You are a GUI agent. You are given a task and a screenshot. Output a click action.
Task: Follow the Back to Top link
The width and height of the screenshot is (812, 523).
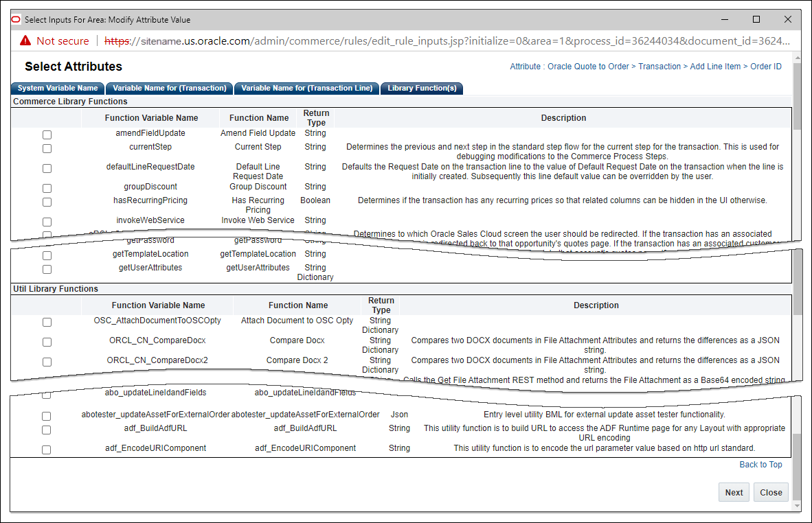(x=760, y=465)
